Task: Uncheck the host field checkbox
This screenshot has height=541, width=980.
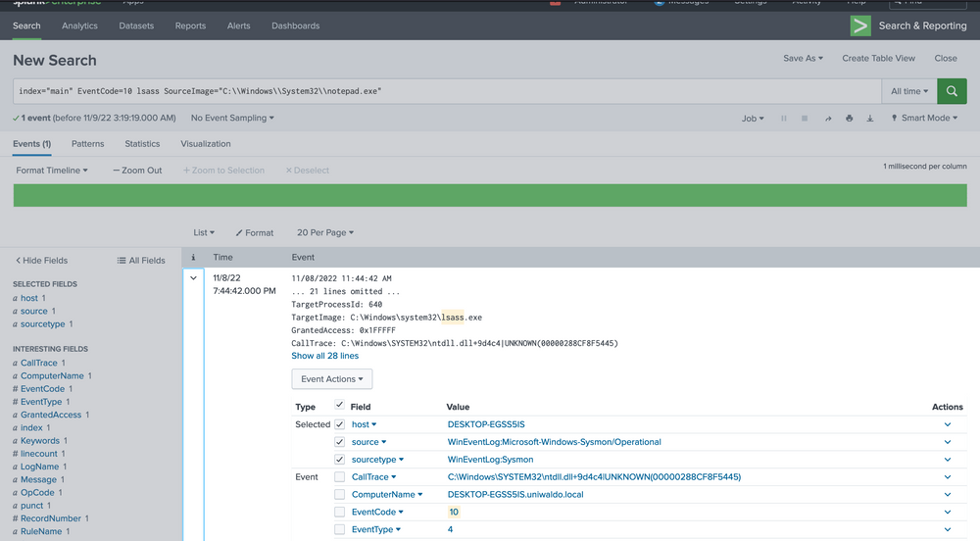Action: [340, 425]
